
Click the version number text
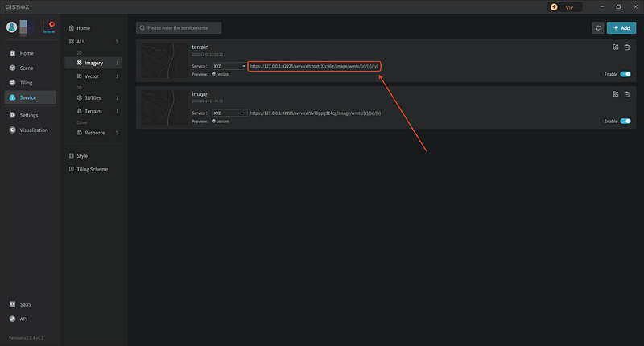26,338
